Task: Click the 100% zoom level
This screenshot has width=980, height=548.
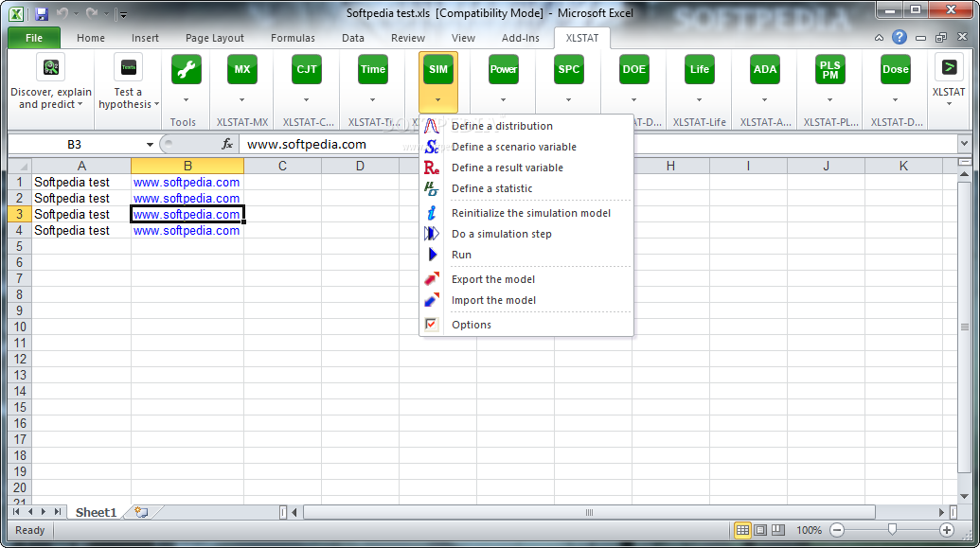Action: coord(809,530)
